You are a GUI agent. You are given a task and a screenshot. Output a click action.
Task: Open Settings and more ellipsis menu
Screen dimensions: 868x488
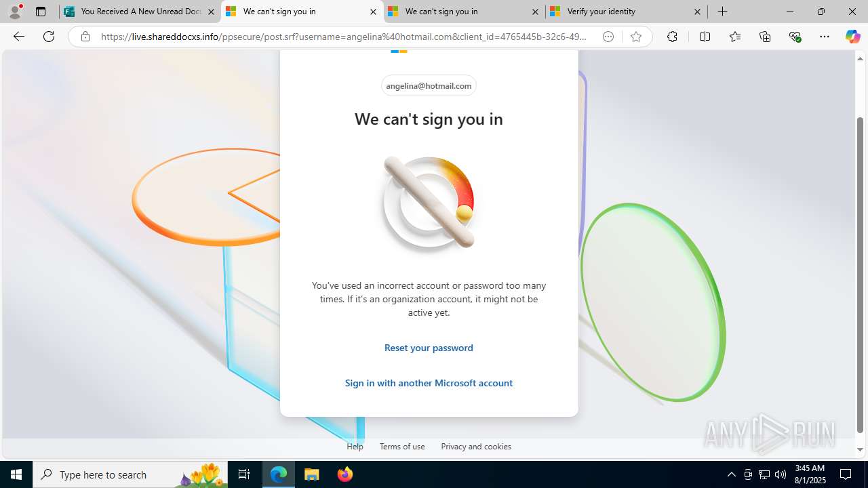click(825, 37)
